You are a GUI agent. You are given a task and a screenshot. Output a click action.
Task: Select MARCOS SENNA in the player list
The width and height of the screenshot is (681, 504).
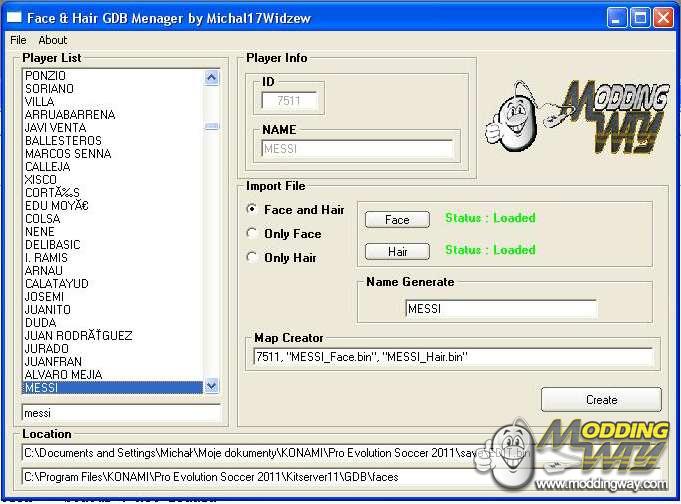tap(61, 154)
